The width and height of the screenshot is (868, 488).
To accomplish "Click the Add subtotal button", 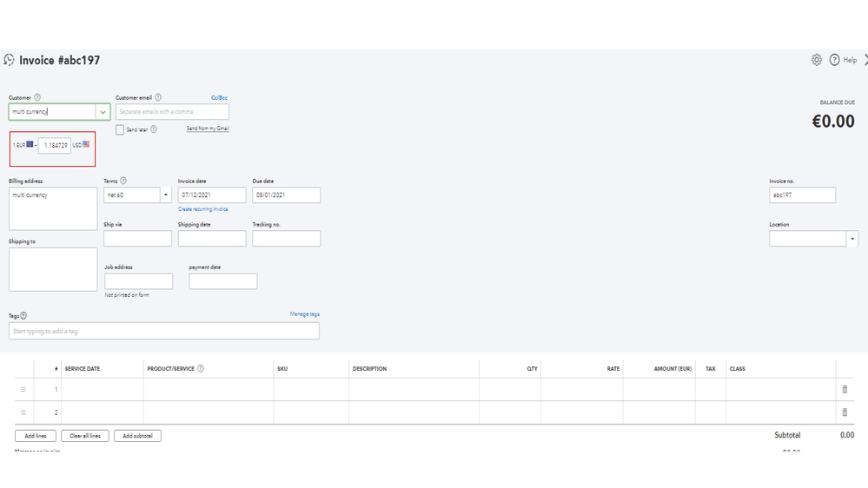I will pyautogui.click(x=137, y=436).
